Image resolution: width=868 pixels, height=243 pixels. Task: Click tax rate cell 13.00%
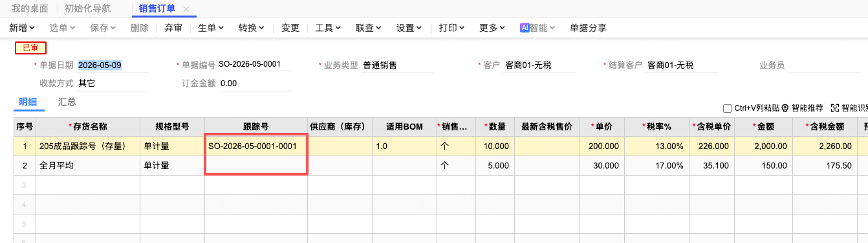click(x=656, y=146)
